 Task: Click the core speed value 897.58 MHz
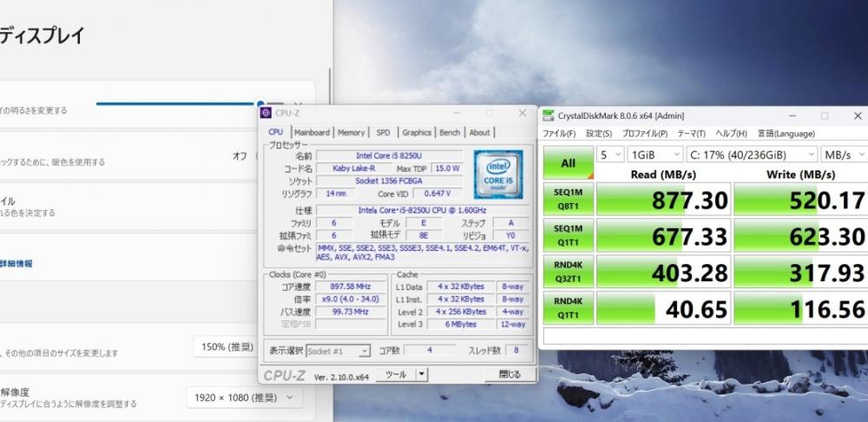tap(349, 287)
